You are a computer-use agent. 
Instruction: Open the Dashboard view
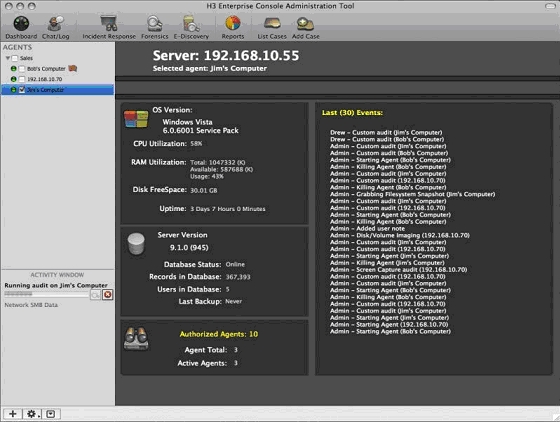[21, 27]
